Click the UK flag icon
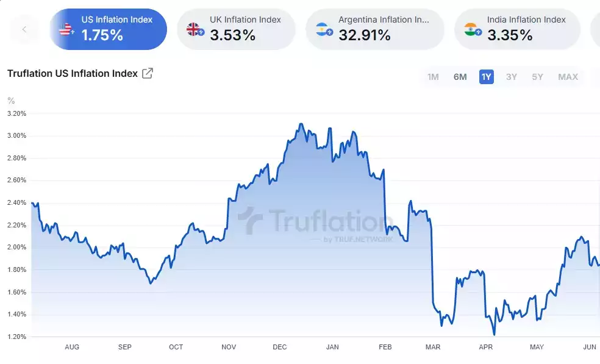The image size is (600, 364). click(x=194, y=28)
